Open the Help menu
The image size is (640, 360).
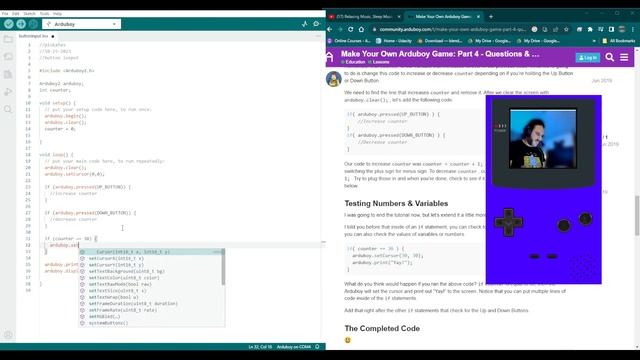click(57, 13)
